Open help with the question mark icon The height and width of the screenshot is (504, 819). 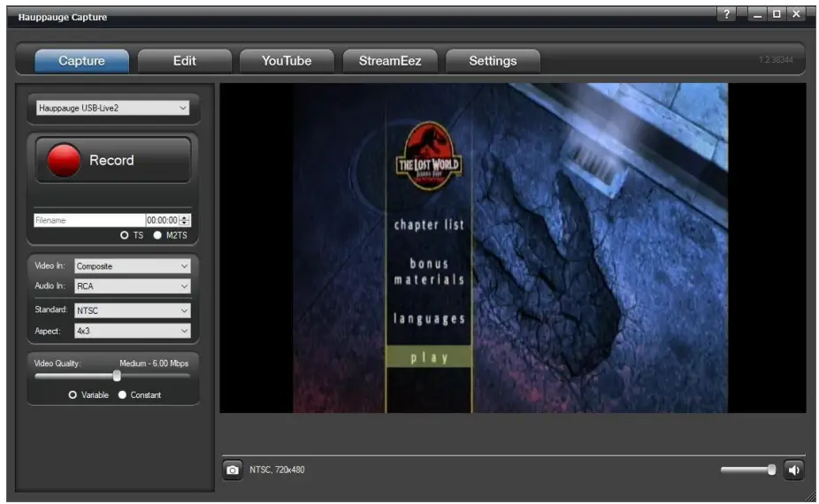point(726,14)
